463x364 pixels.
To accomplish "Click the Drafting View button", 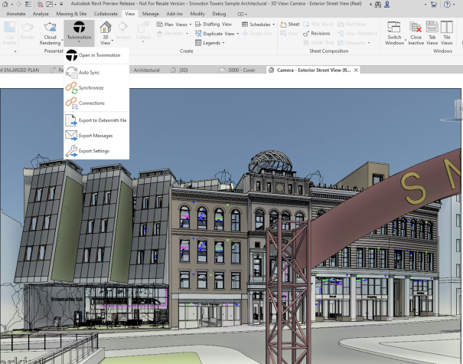I will (x=213, y=24).
